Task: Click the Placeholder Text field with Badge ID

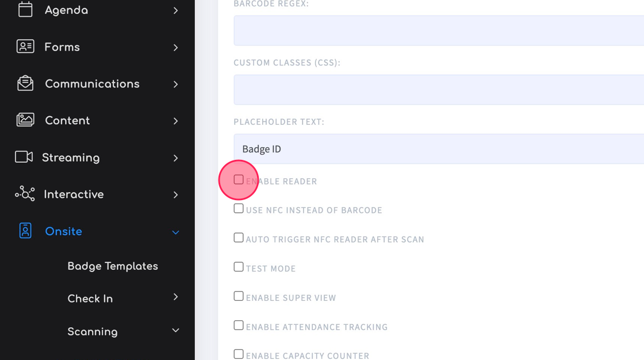Action: pyautogui.click(x=439, y=149)
